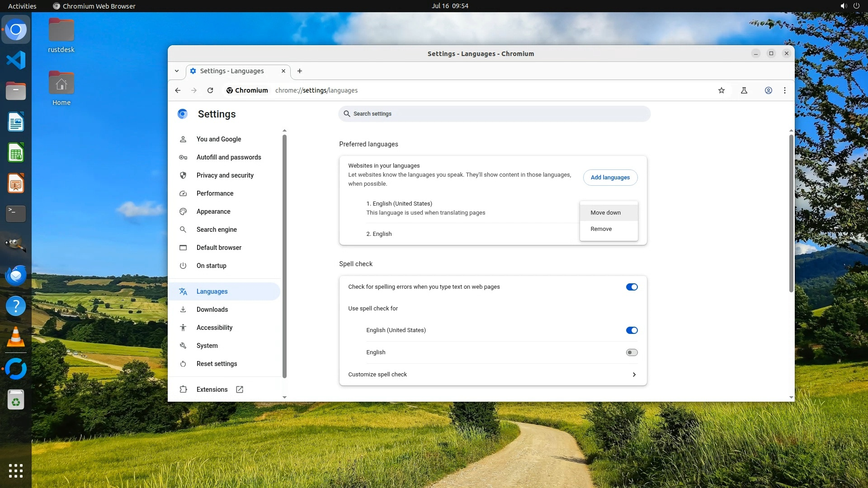
Task: Launch Thunderbird from the dock
Action: pyautogui.click(x=16, y=275)
